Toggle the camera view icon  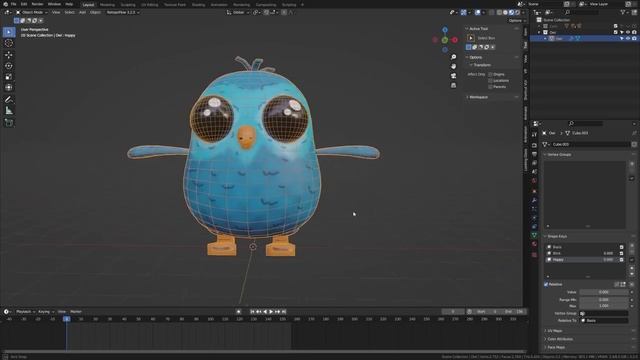pos(453,76)
